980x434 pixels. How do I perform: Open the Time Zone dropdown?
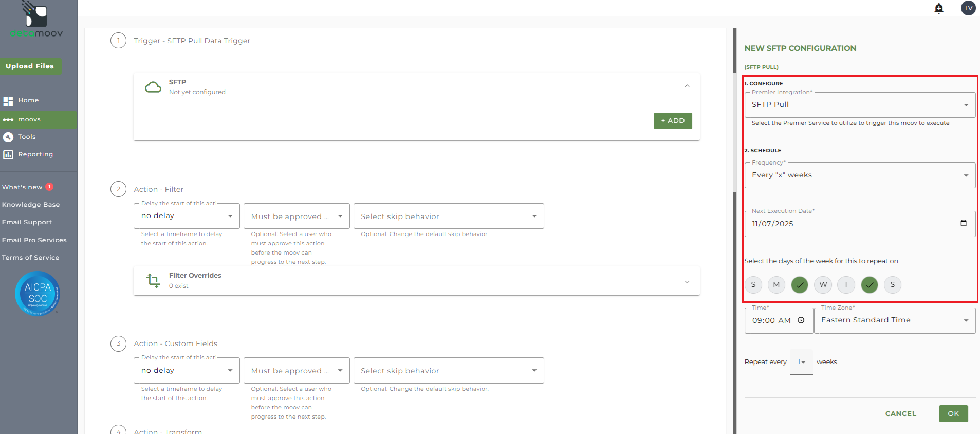[894, 320]
